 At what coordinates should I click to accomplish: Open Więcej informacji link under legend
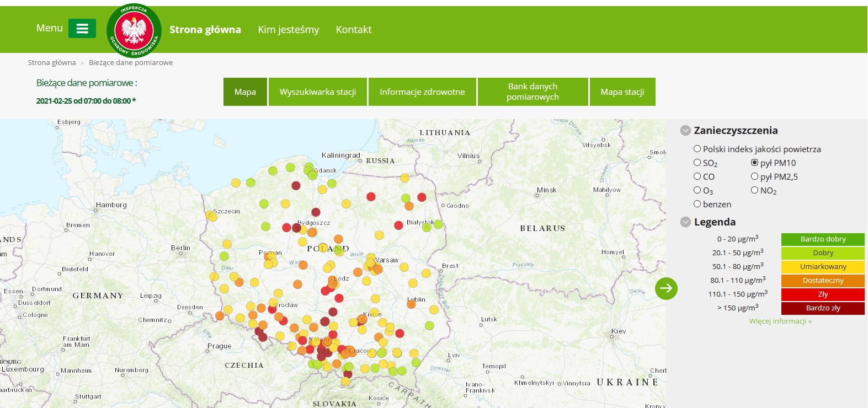(x=780, y=321)
